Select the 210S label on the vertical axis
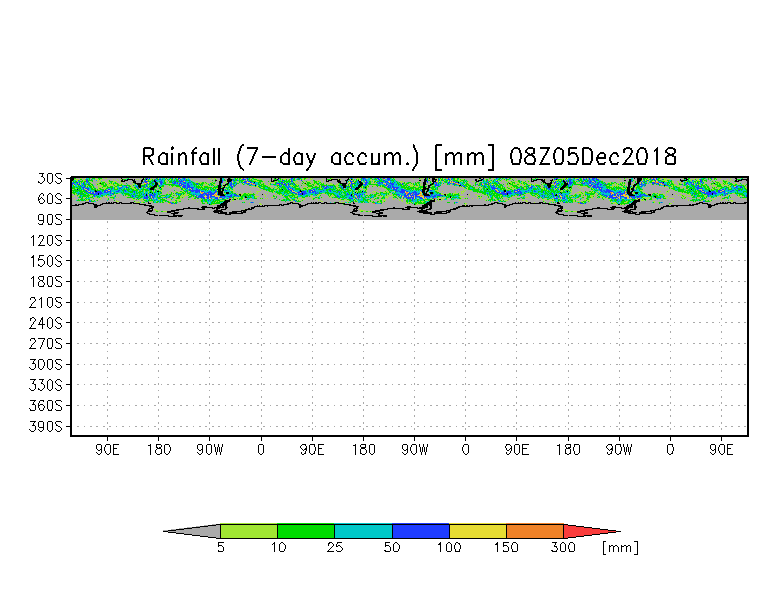This screenshot has height=612, width=784. coord(46,302)
